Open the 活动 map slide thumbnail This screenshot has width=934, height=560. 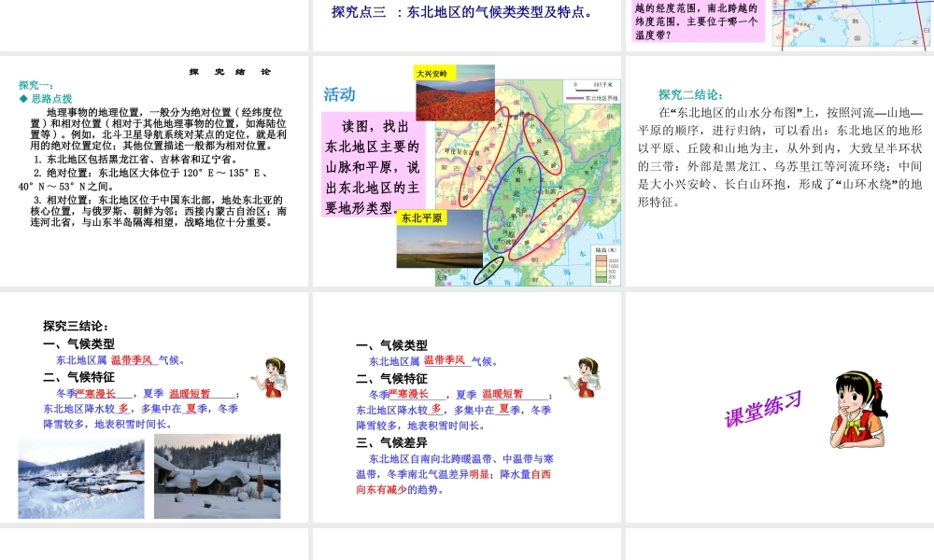[x=467, y=172]
